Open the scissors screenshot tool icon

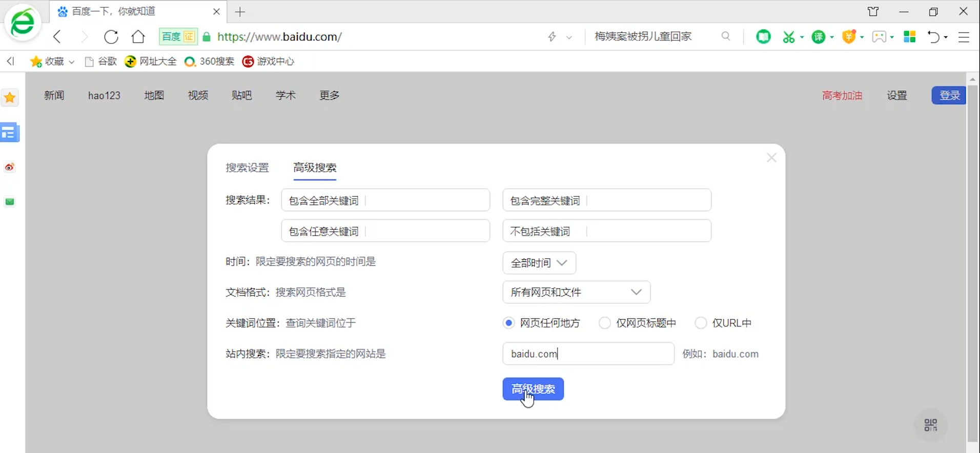point(788,37)
